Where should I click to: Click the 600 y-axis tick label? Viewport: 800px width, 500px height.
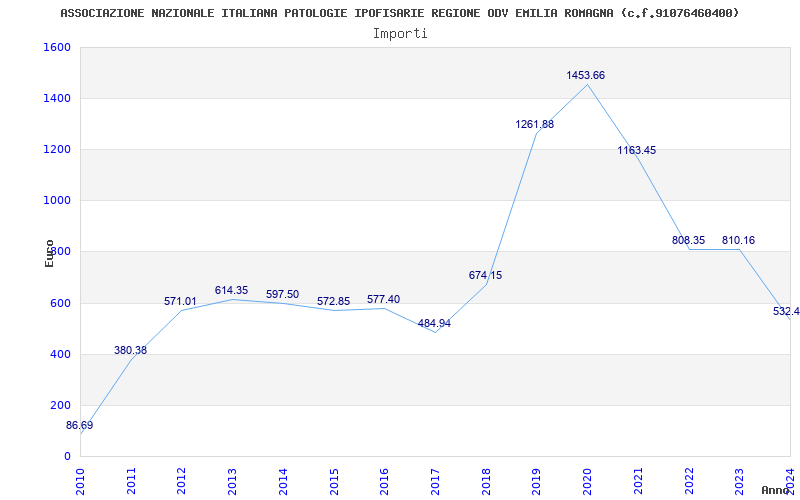[60, 303]
